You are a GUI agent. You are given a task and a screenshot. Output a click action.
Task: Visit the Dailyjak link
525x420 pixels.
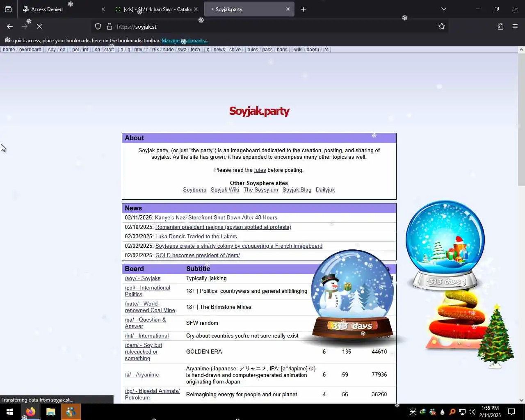click(325, 189)
